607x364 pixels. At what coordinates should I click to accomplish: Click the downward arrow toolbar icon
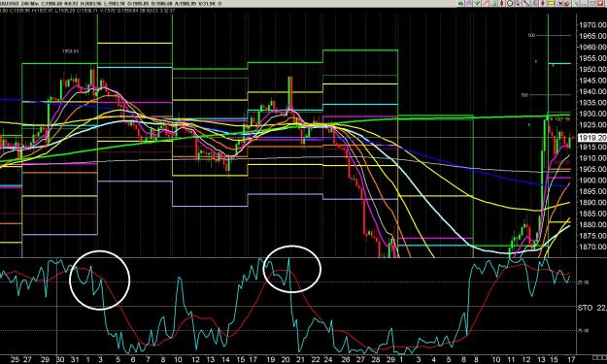tap(518, 4)
